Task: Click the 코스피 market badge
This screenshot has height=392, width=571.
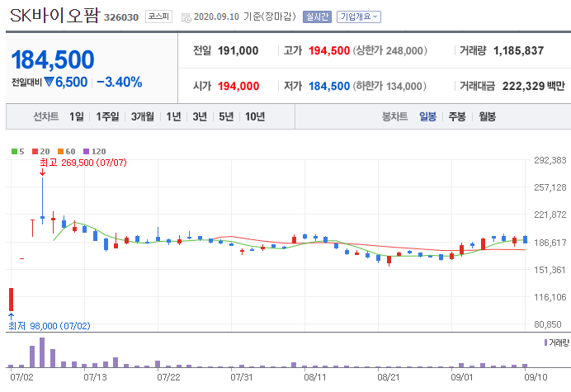Action: pyautogui.click(x=158, y=17)
